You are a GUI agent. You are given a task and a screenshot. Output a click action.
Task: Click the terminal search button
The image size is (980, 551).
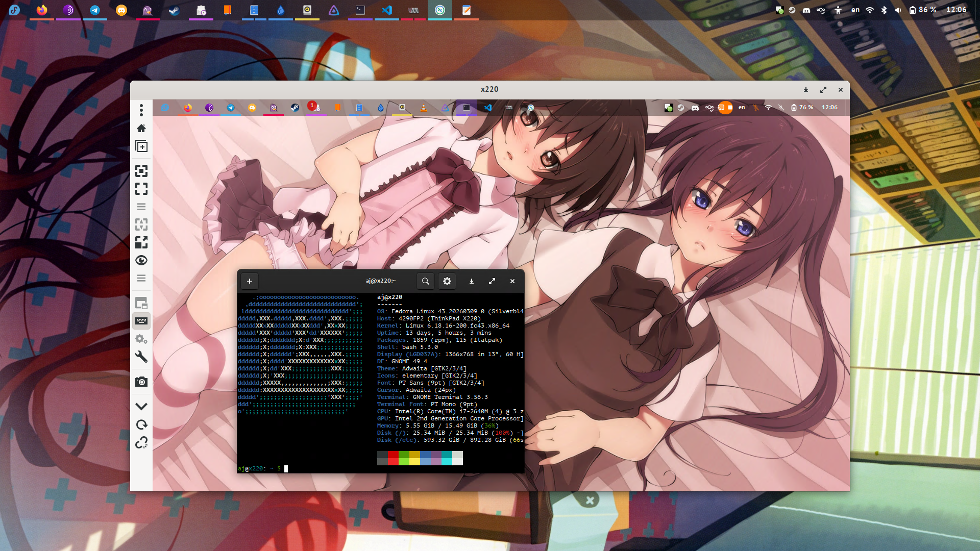point(425,281)
